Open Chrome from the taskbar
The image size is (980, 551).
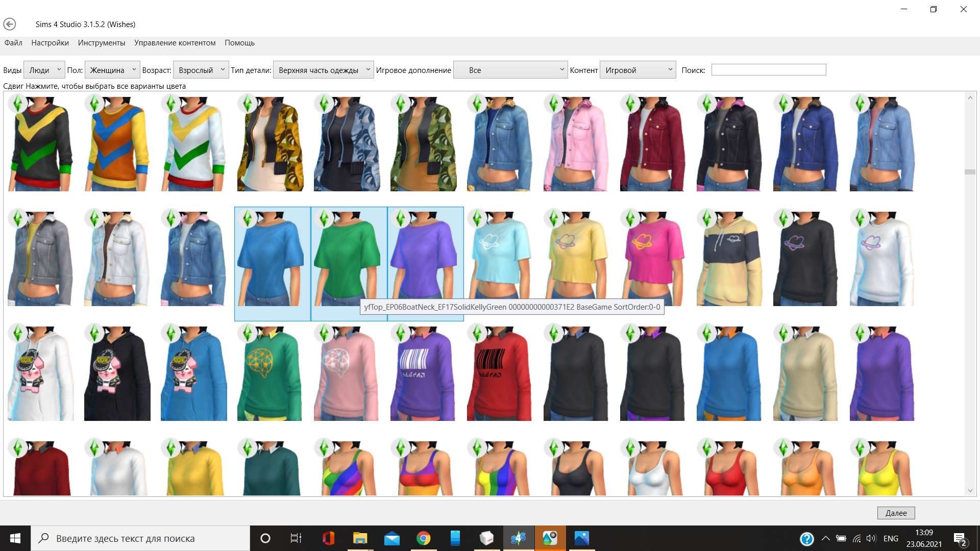pyautogui.click(x=423, y=538)
